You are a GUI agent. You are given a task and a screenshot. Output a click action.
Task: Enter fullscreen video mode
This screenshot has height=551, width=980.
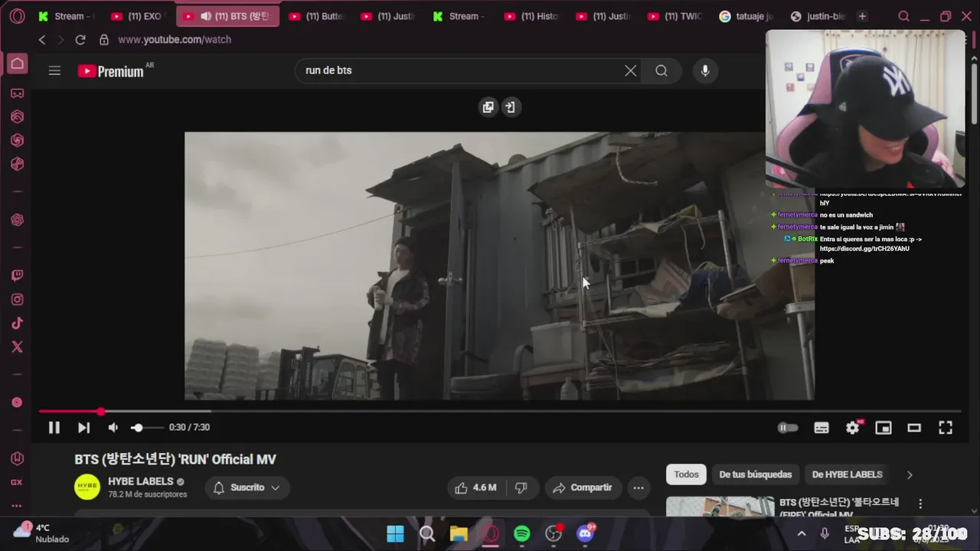coord(946,428)
